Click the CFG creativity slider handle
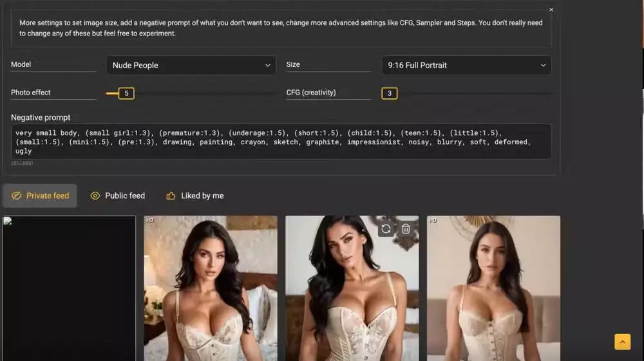Image resolution: width=644 pixels, height=361 pixels. coord(389,93)
